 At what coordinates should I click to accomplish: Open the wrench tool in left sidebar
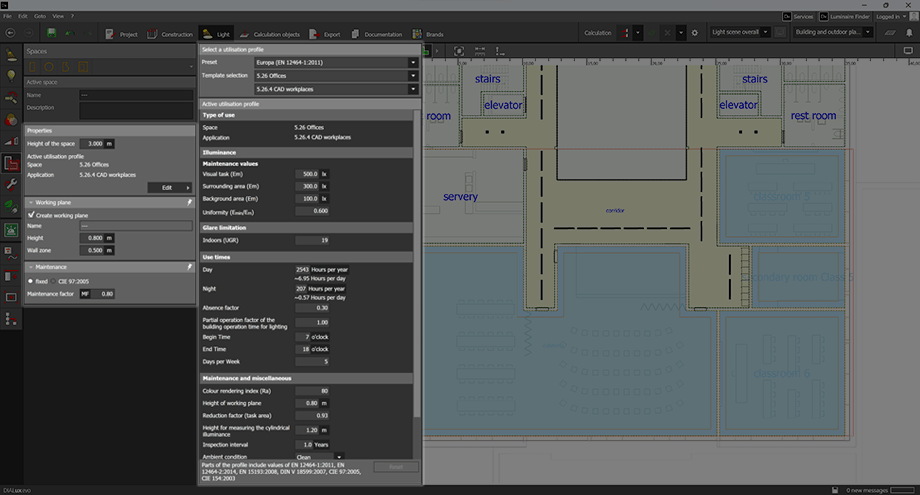[x=10, y=185]
